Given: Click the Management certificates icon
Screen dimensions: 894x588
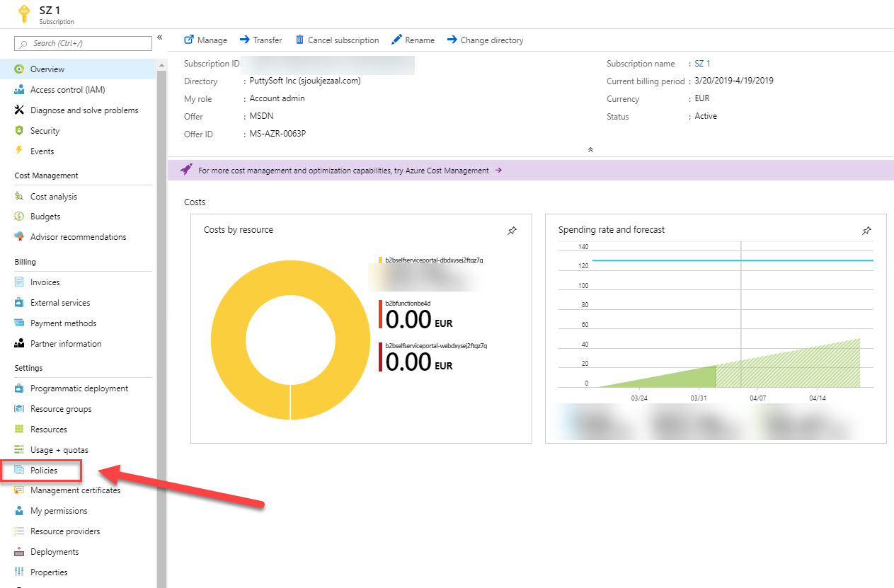Looking at the screenshot, I should tap(19, 490).
